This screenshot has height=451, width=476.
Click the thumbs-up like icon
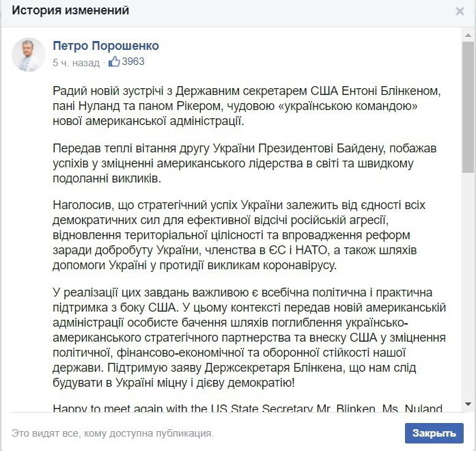pyautogui.click(x=114, y=61)
